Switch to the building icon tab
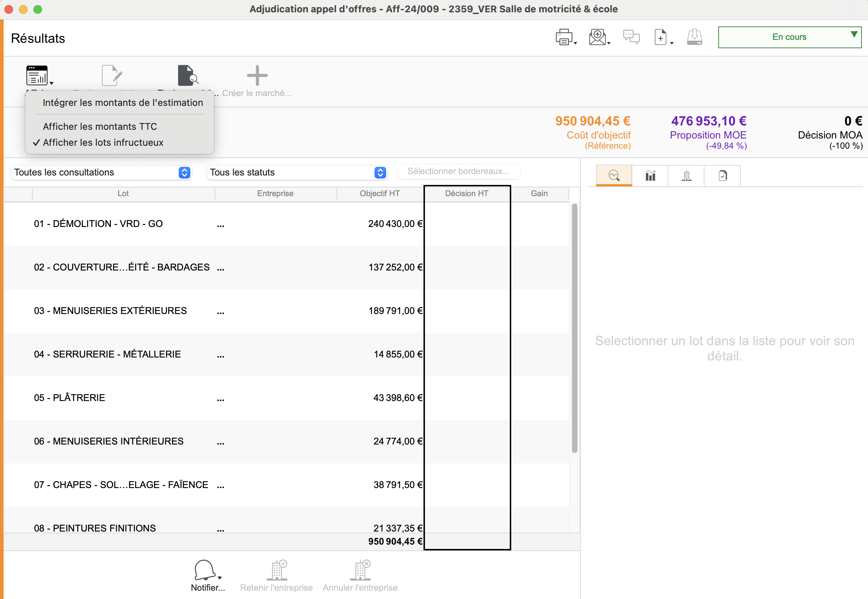The width and height of the screenshot is (868, 599). (686, 175)
